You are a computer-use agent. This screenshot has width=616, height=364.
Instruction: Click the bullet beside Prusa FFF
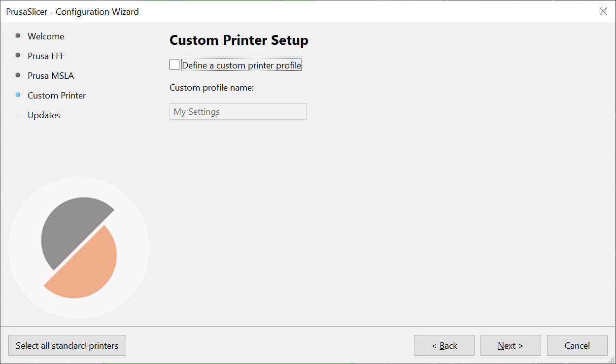click(x=18, y=55)
